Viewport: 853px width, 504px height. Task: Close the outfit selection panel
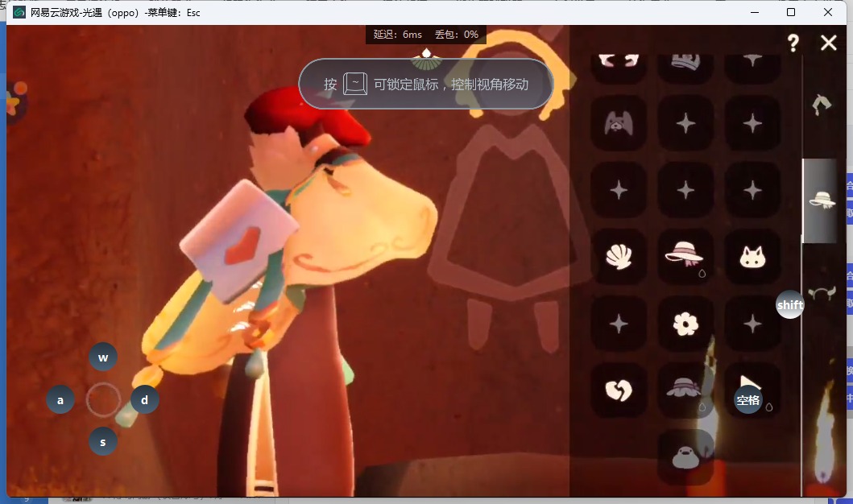pos(829,43)
